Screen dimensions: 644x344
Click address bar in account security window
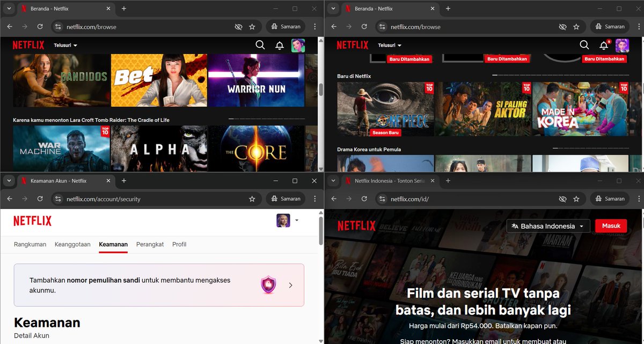coord(156,199)
